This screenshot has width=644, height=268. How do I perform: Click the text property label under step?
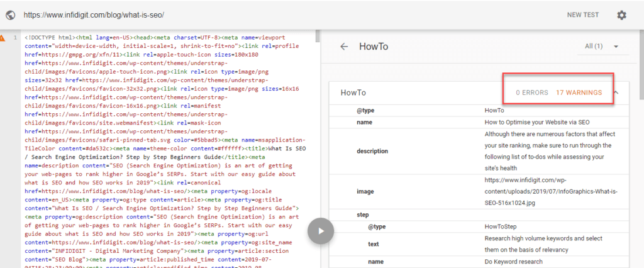[374, 243]
